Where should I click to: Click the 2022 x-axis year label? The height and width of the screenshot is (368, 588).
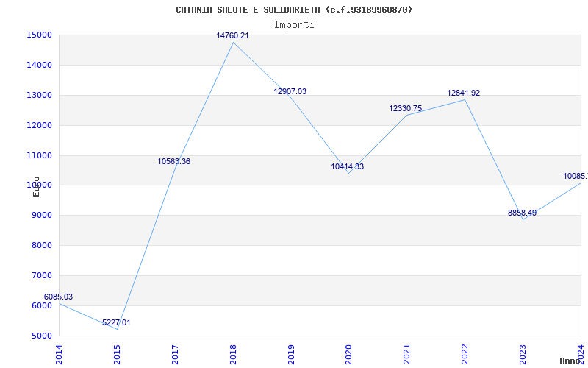465,354
